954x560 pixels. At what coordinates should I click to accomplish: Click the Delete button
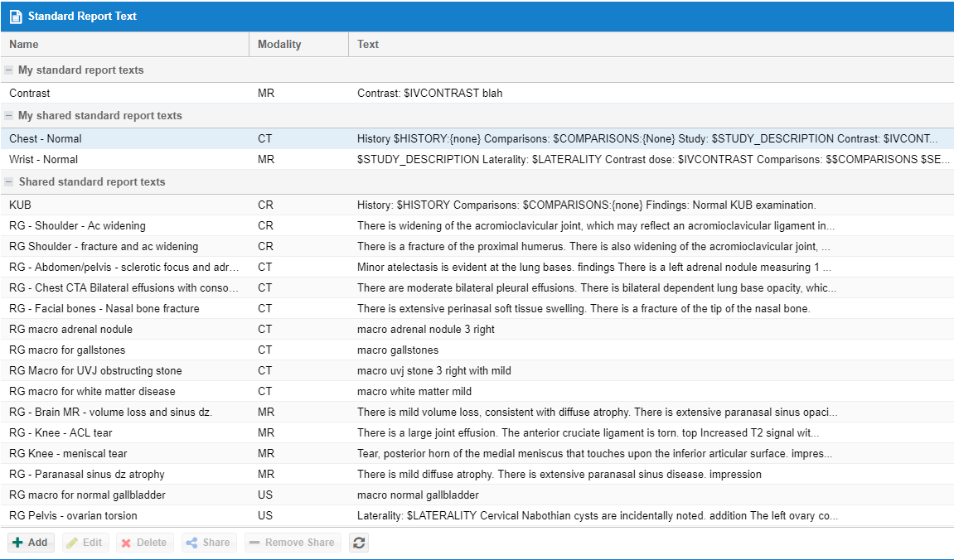tap(145, 543)
